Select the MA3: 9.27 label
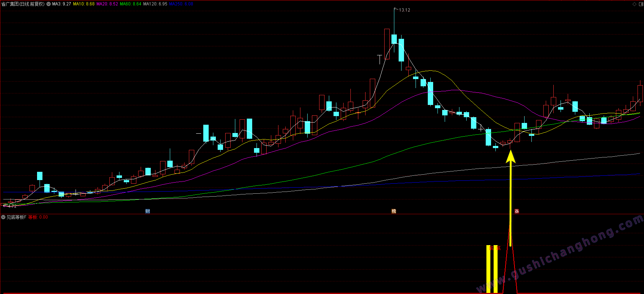 coord(62,4)
